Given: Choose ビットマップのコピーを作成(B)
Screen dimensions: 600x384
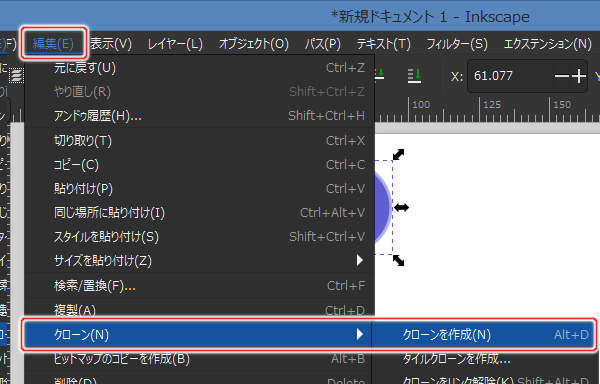Looking at the screenshot, I should pos(198,359).
